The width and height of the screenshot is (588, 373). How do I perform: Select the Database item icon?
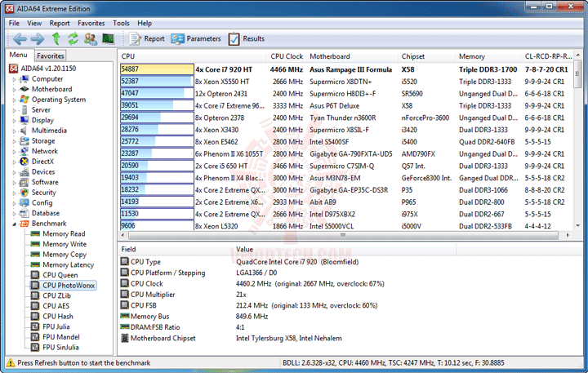[x=24, y=213]
